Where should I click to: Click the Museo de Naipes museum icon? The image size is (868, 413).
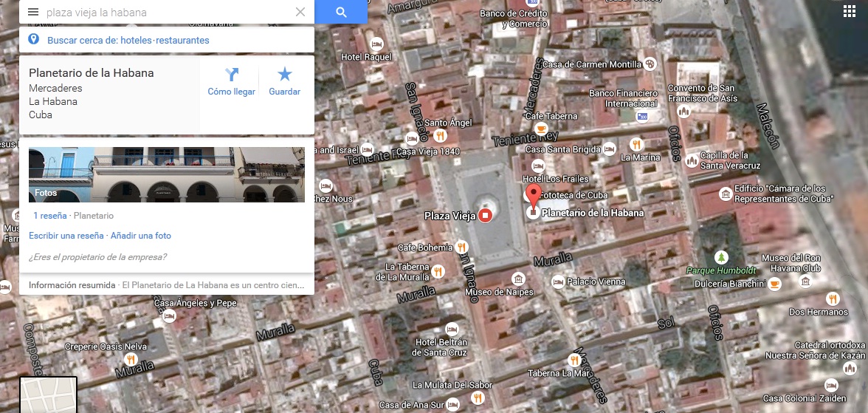(x=518, y=279)
